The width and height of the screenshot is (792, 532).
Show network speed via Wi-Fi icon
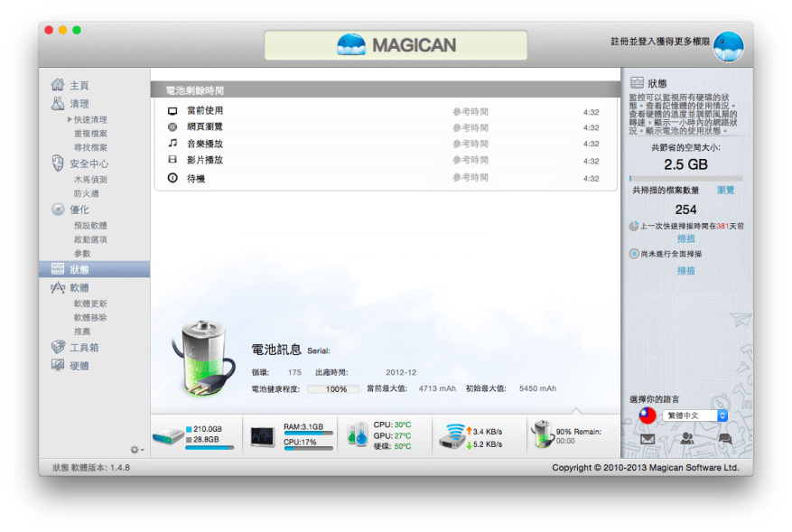(452, 435)
